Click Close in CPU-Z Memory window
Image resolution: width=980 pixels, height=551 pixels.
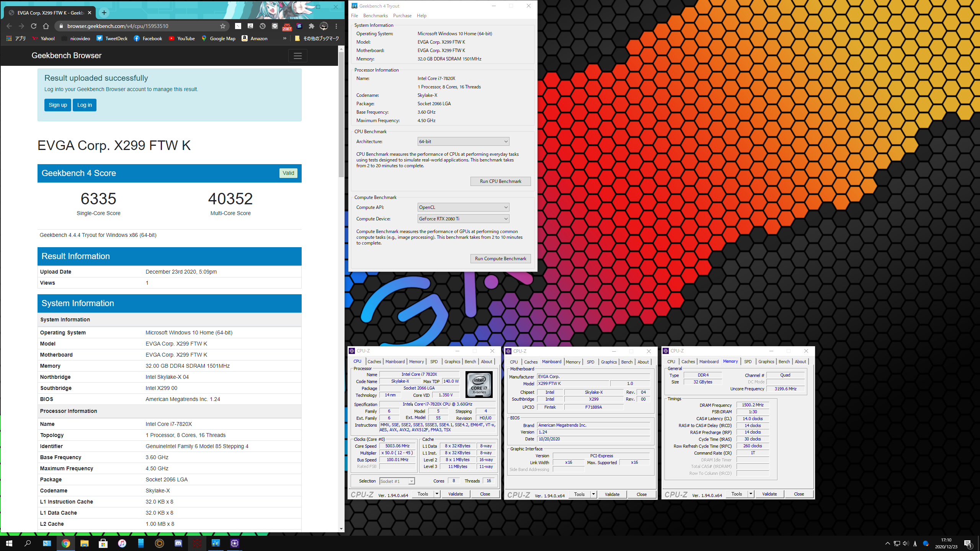tap(799, 494)
